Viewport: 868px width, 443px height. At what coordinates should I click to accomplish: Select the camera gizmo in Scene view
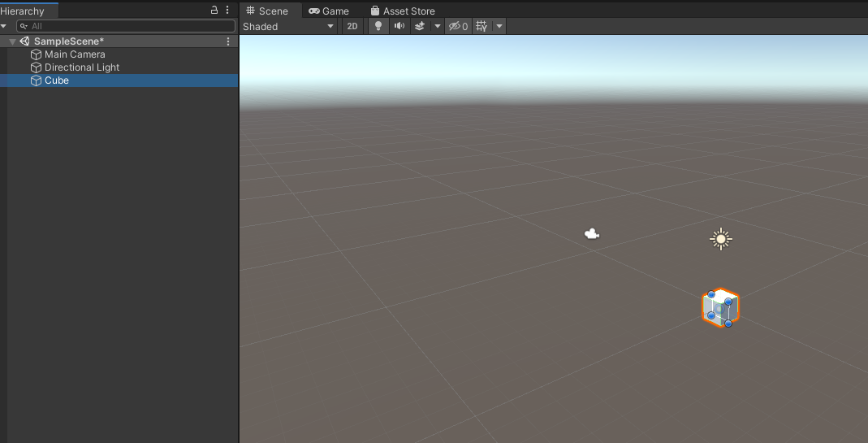point(592,234)
